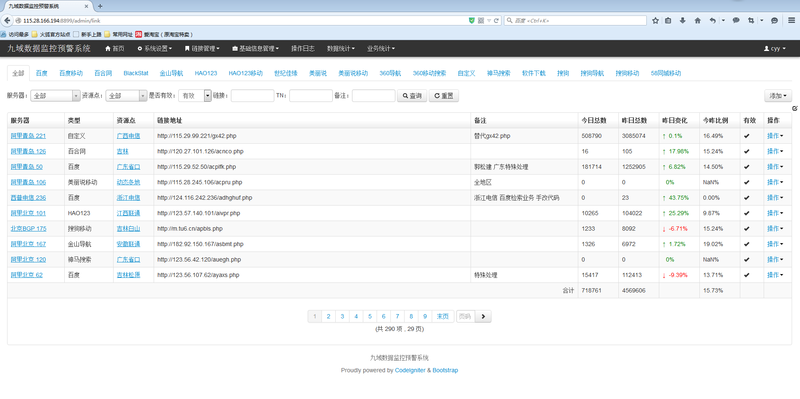
Task: Expand the 链接管理 navbar menu
Action: point(202,48)
